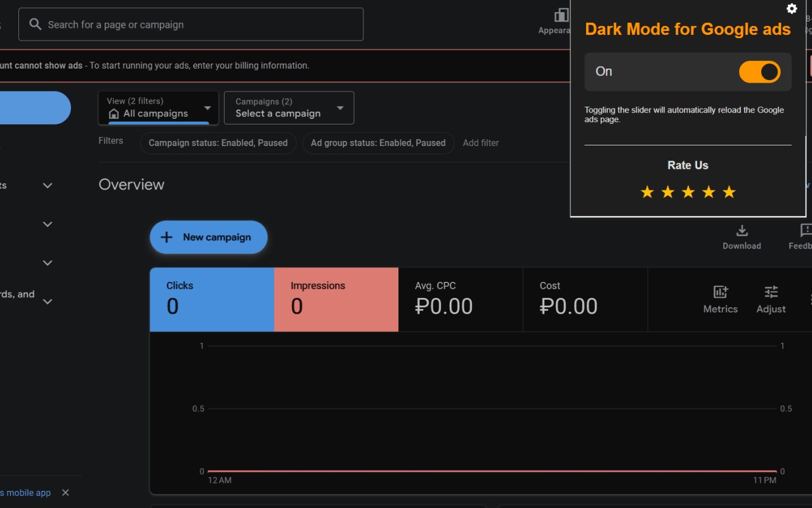Click 'Add filter'
This screenshot has height=508, width=812.
point(481,143)
